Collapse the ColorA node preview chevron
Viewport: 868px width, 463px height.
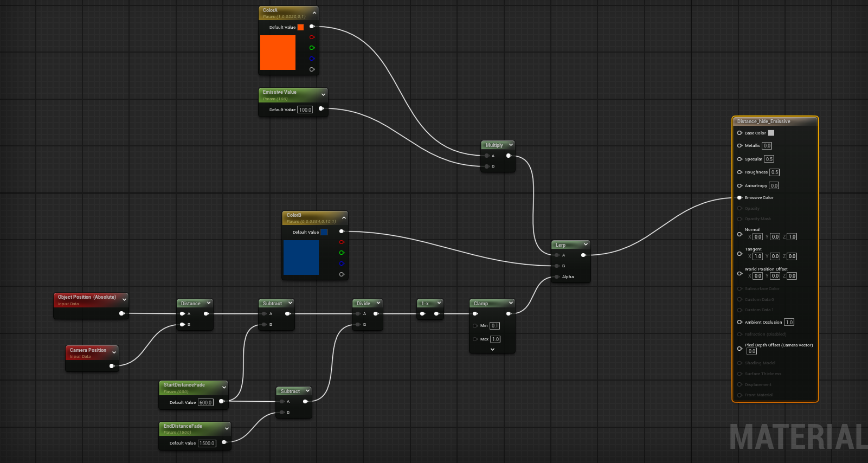[x=314, y=12]
